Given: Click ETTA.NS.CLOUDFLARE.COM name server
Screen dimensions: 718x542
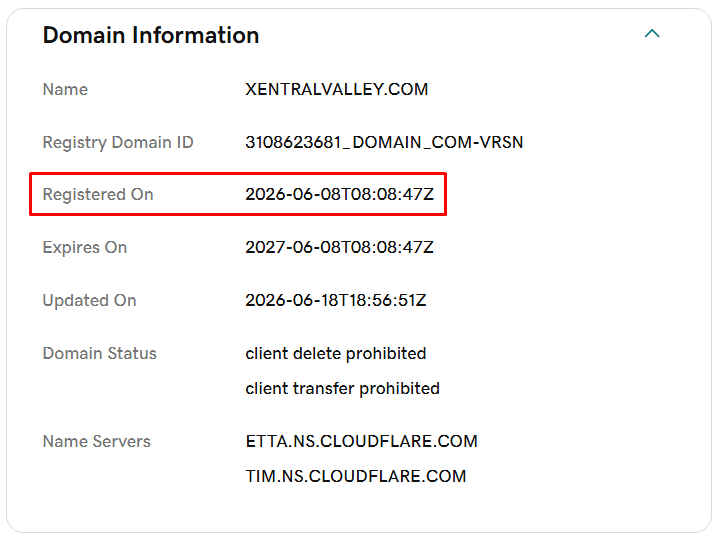Looking at the screenshot, I should point(362,441).
